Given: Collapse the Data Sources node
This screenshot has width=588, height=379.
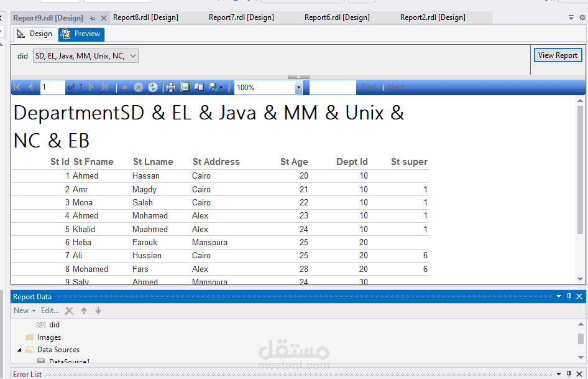Looking at the screenshot, I should point(19,350).
